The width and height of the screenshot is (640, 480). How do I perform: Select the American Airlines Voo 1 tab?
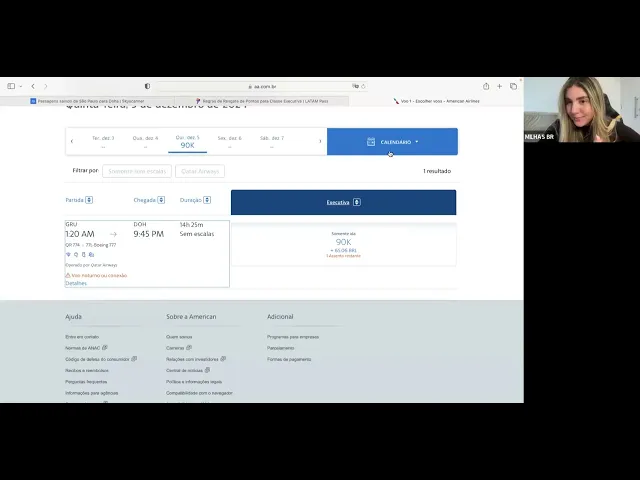point(436,101)
